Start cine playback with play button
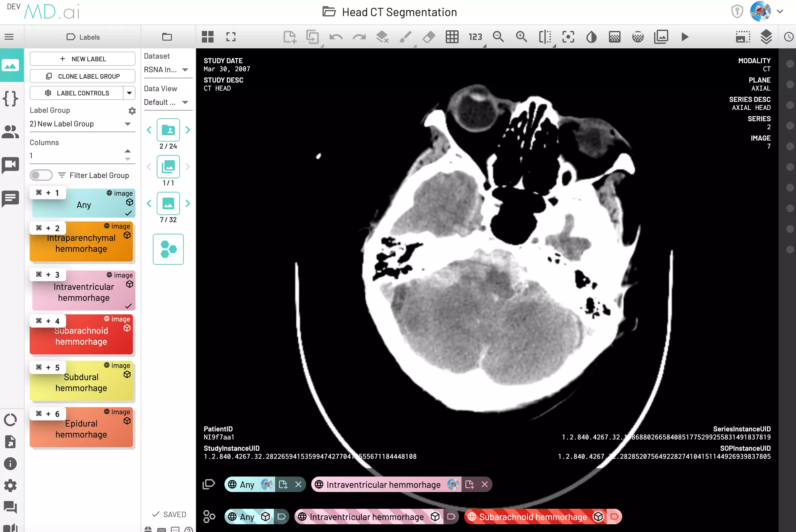Screen dimensions: 796x532 685,37
